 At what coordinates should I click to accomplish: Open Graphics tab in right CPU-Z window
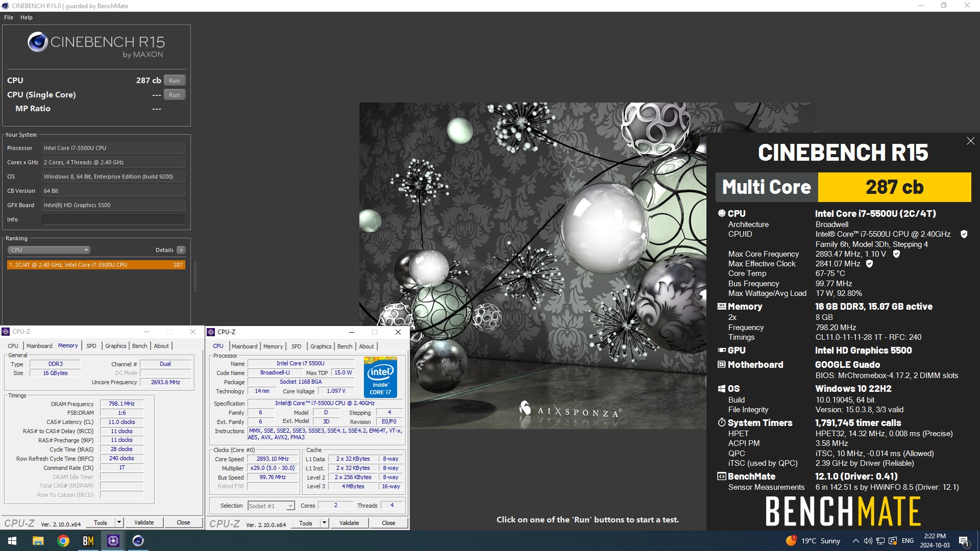point(321,346)
